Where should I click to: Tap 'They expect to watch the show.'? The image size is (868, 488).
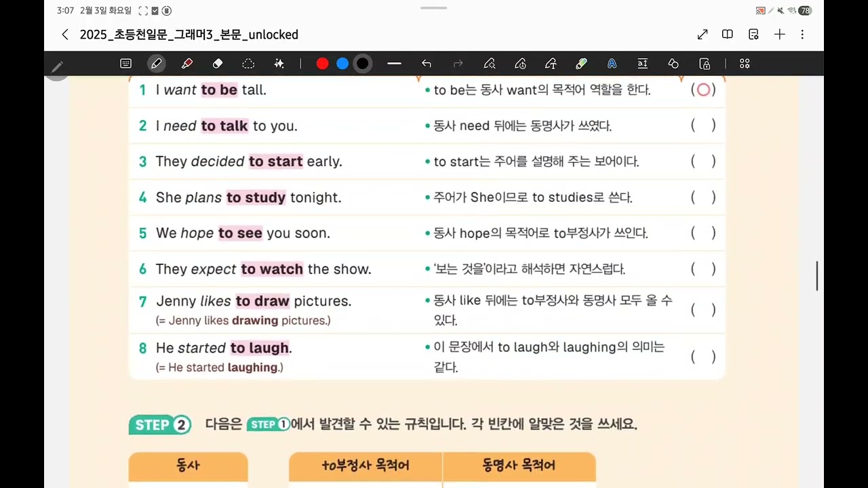point(263,269)
